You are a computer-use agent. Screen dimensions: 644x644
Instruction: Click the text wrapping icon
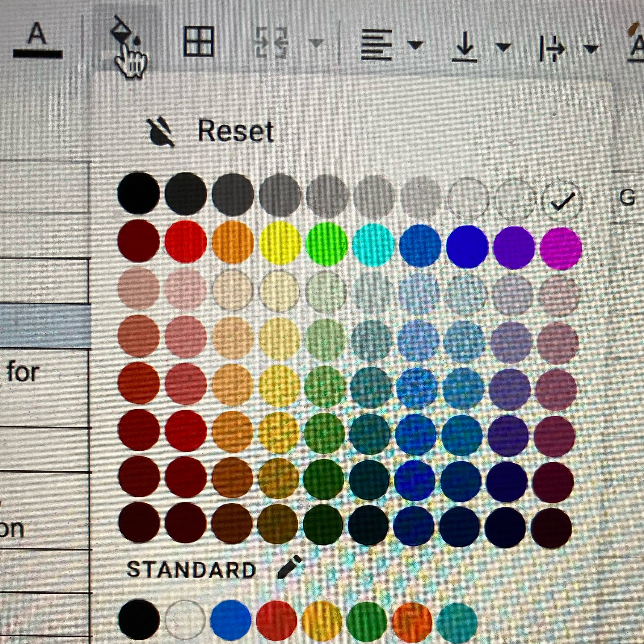coord(552,49)
